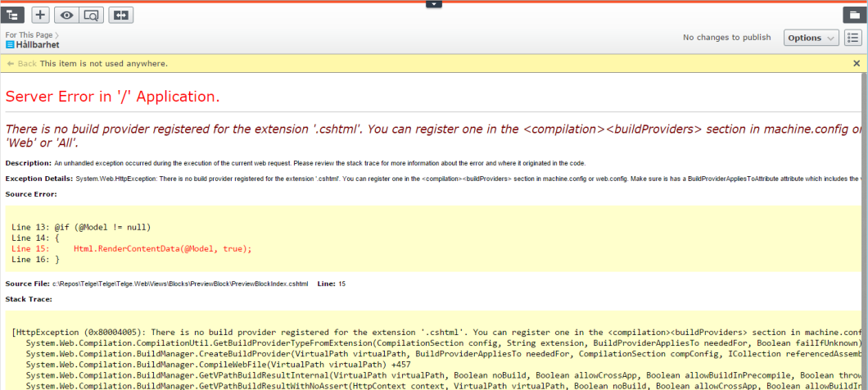Viewport: 868px width, 390px height.
Task: Switch to All Properties list view
Action: [852, 38]
